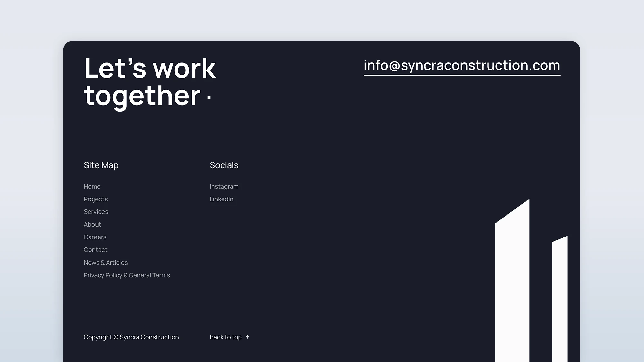
Task: Click the square dot after together
Action: pos(209,97)
